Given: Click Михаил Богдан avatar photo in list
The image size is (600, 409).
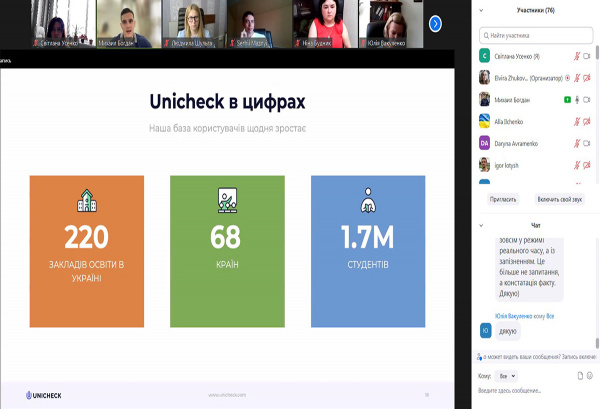Looking at the screenshot, I should (x=484, y=99).
